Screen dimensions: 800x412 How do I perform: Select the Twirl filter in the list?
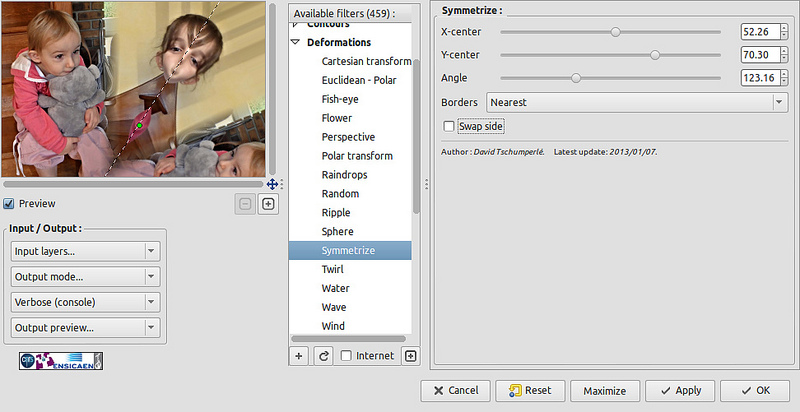click(x=331, y=270)
